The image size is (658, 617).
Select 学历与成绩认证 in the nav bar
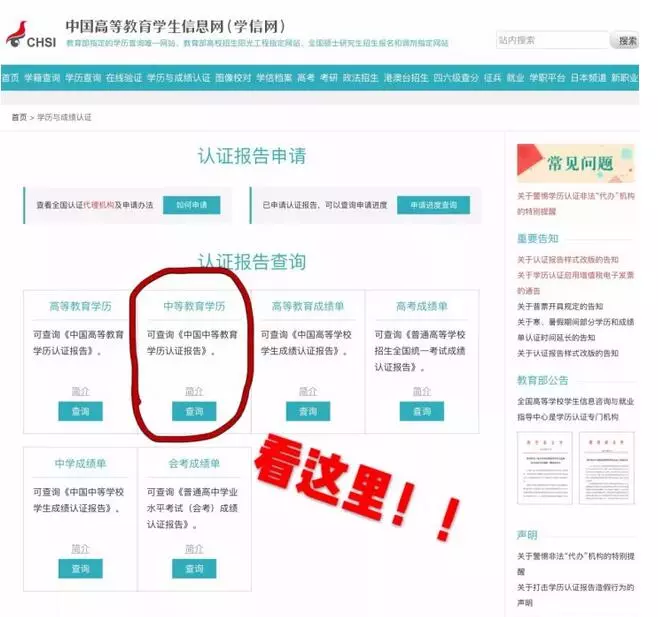pyautogui.click(x=178, y=78)
